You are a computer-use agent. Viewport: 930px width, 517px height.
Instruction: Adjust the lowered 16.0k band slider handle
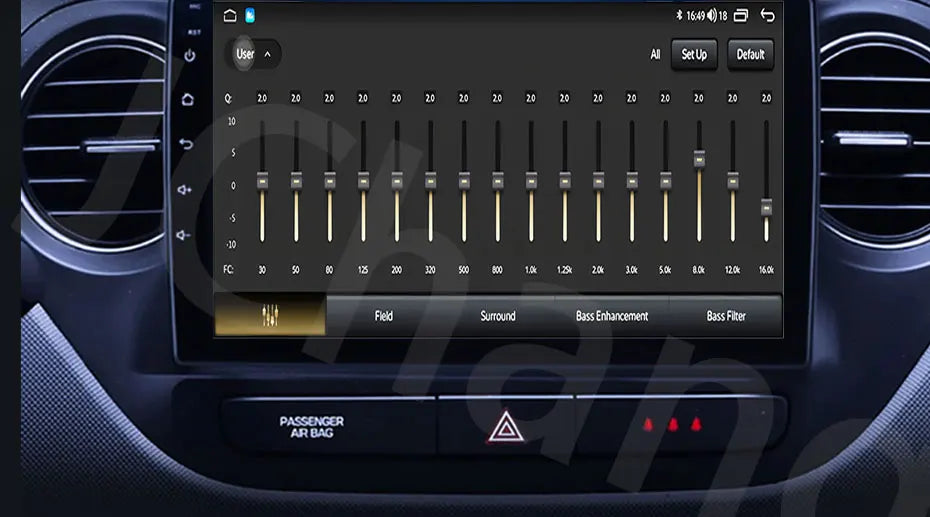(x=766, y=208)
